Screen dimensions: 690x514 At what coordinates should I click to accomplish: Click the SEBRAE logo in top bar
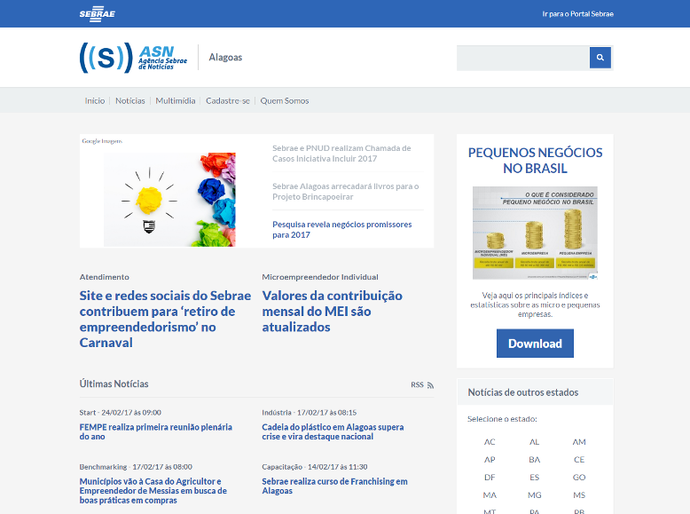point(97,14)
